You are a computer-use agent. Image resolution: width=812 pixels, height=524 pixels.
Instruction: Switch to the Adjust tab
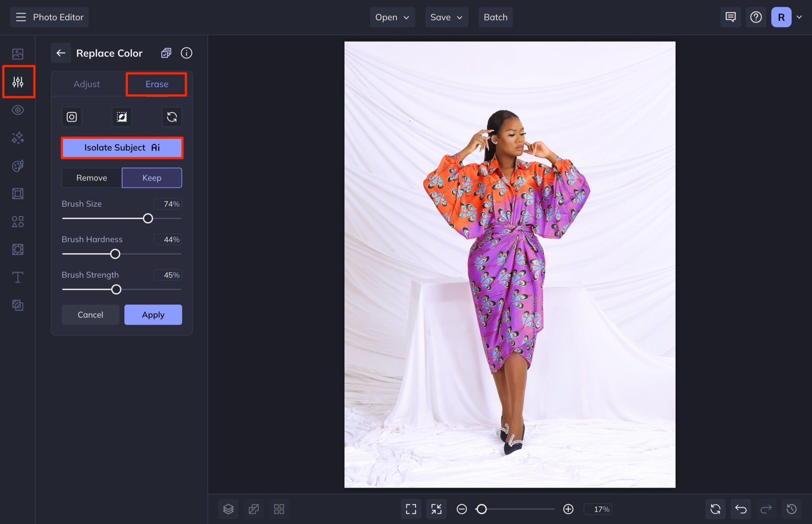coord(87,84)
